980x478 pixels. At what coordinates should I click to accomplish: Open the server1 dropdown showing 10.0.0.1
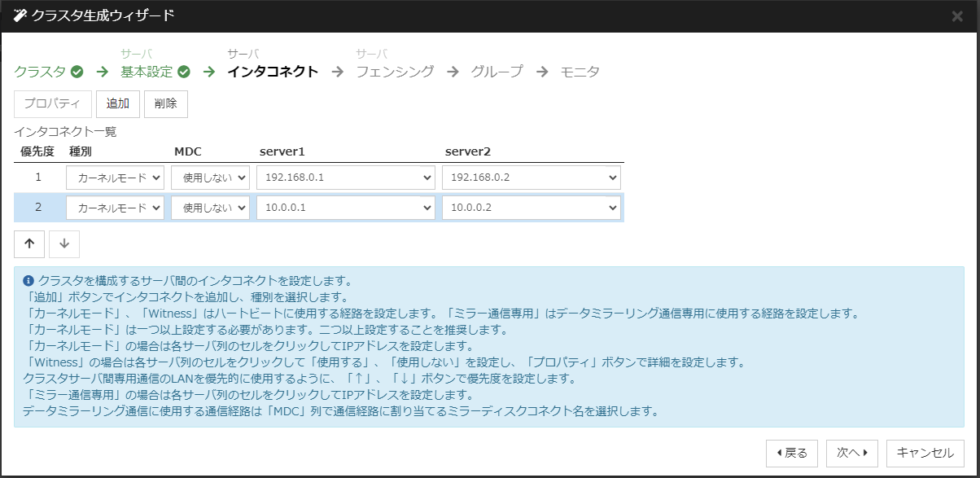click(345, 207)
